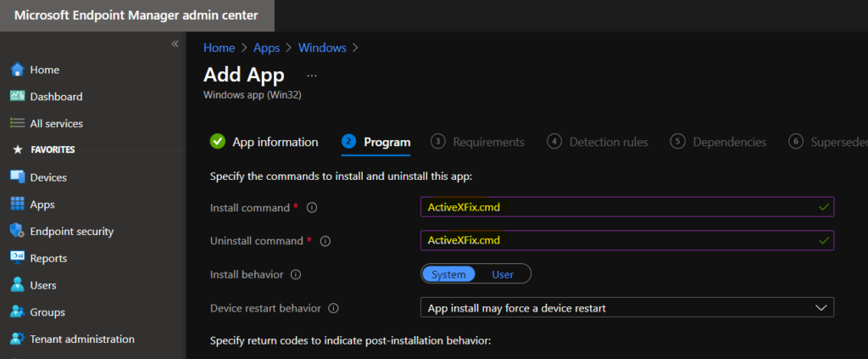This screenshot has height=359, width=868.
Task: Click the Add App page heading
Action: click(244, 75)
